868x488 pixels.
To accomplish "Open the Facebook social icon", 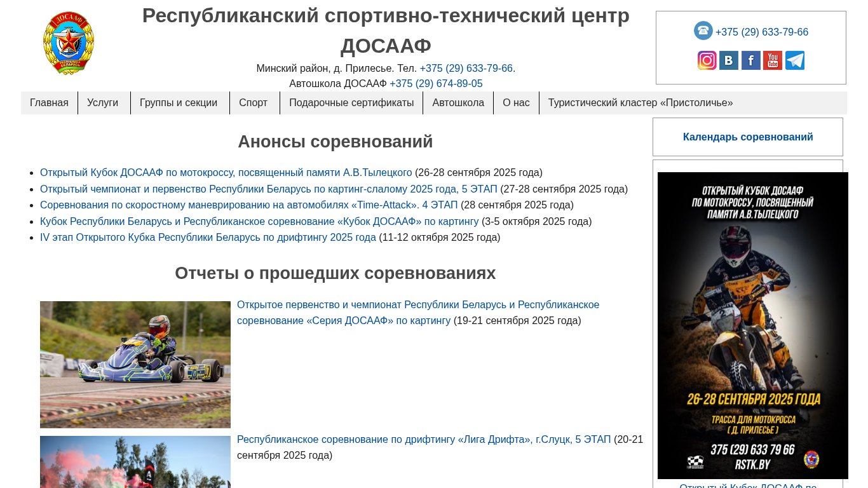I will (x=751, y=60).
